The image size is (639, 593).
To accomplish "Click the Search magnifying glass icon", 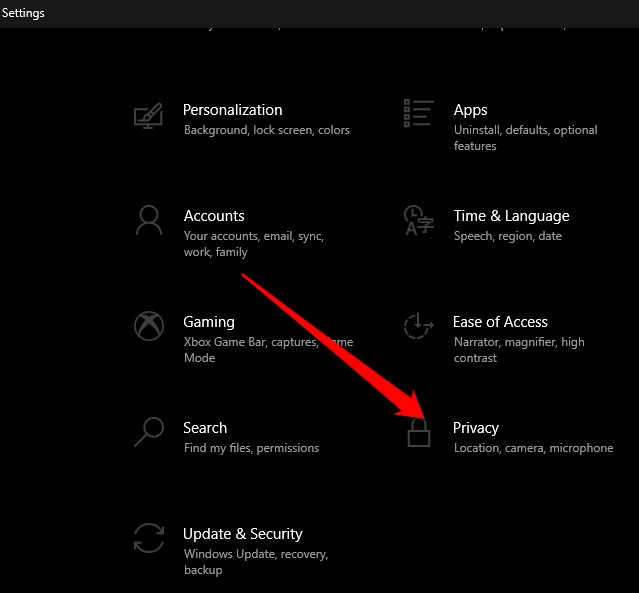I will coord(149,432).
